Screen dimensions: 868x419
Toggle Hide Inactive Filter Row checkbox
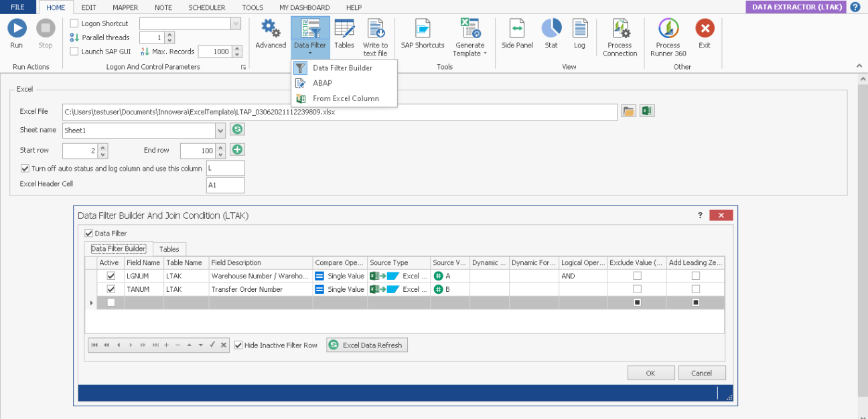coord(238,345)
